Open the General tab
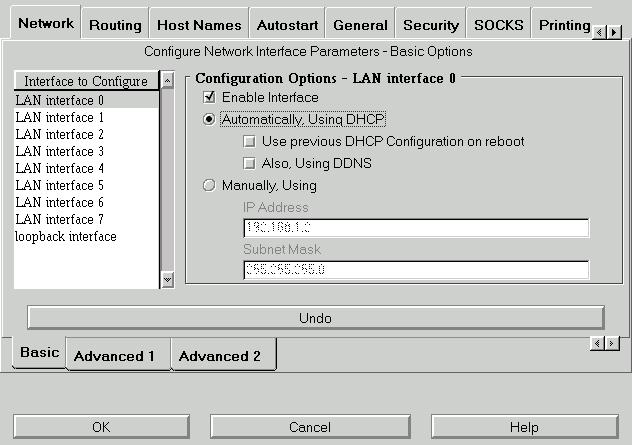The width and height of the screenshot is (632, 445). pos(360,25)
